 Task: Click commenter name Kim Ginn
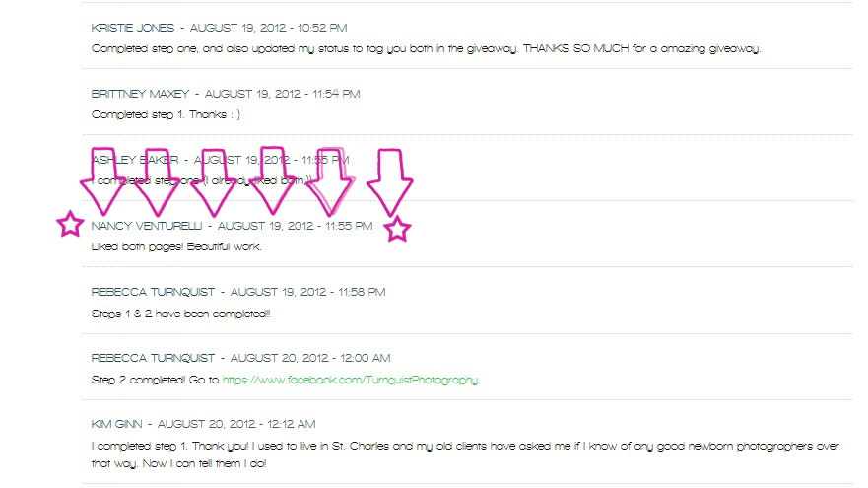coord(117,424)
